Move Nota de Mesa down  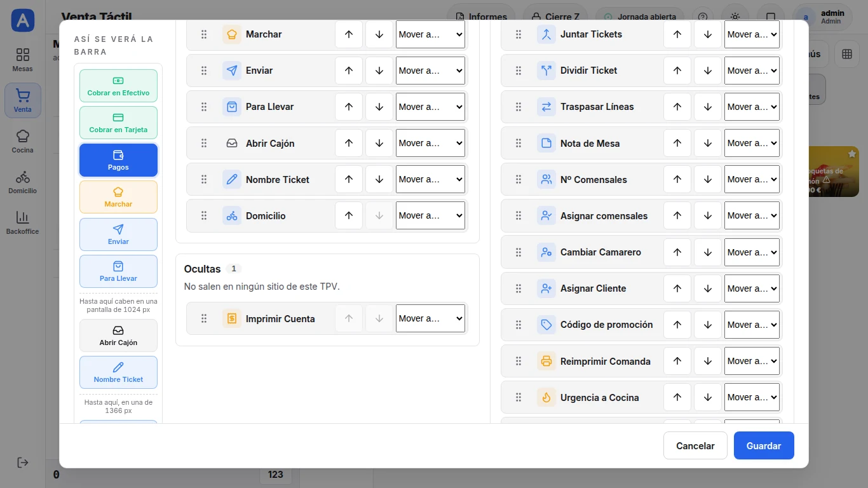(x=708, y=143)
